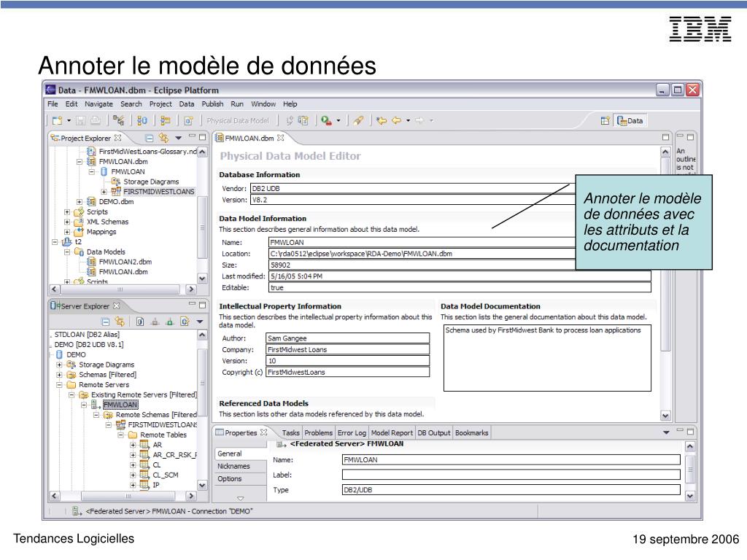
Task: Click the New wizard icon in the toolbar
Action: pyautogui.click(x=57, y=120)
